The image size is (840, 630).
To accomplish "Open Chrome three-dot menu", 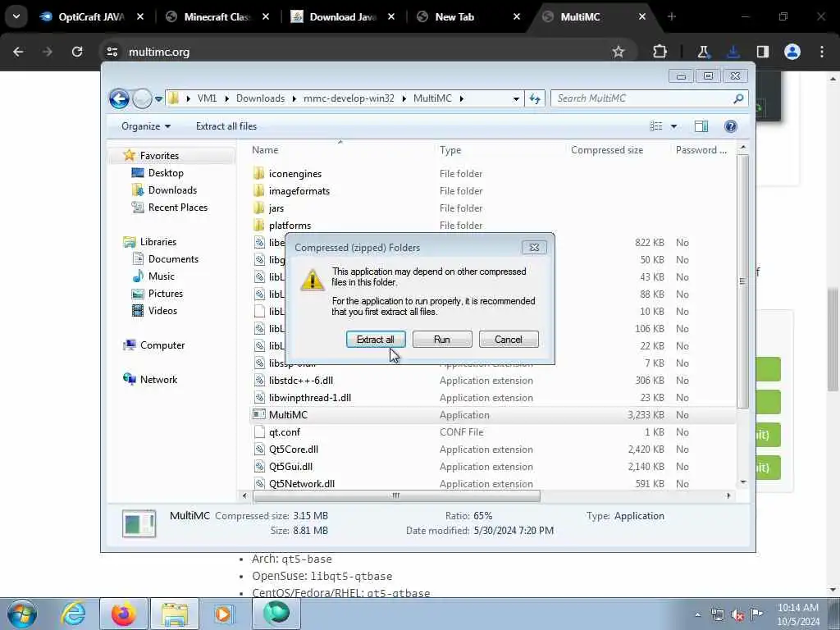I will [x=822, y=52].
